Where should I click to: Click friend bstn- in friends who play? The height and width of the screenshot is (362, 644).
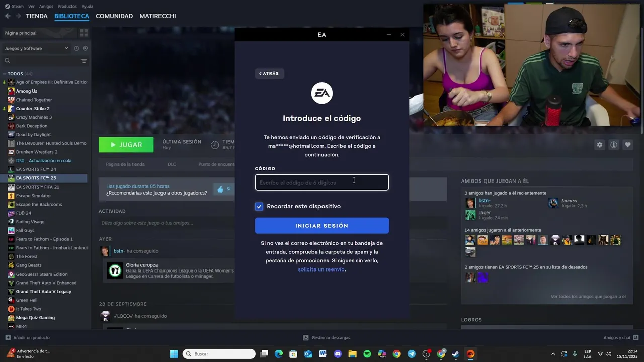pos(484,201)
